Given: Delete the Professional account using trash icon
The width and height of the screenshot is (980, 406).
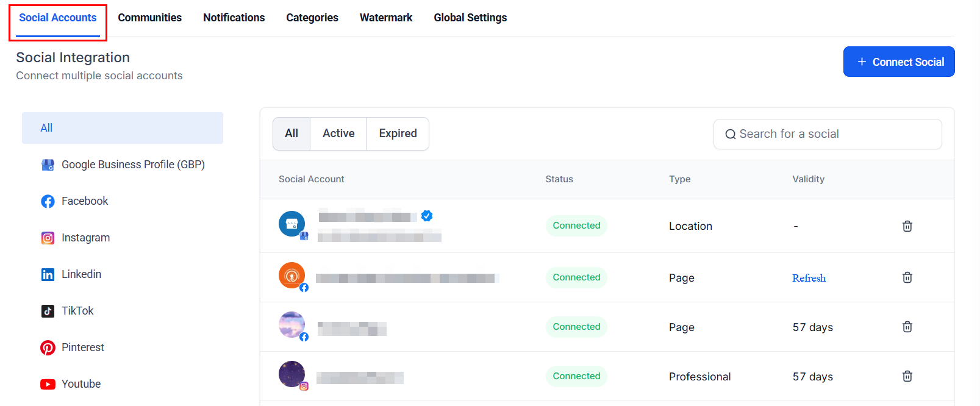Looking at the screenshot, I should click(x=907, y=376).
